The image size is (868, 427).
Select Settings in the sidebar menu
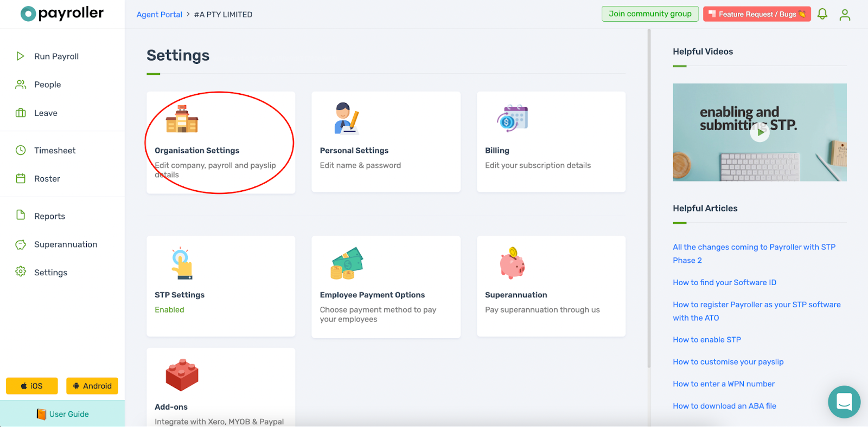pos(51,273)
